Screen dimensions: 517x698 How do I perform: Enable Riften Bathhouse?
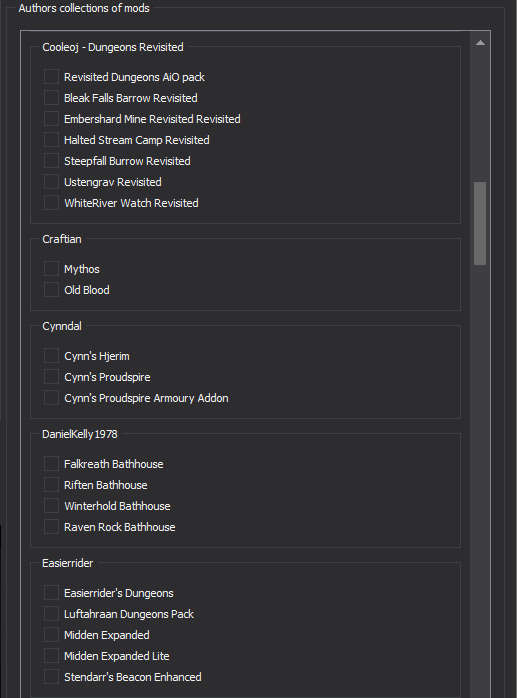51,484
